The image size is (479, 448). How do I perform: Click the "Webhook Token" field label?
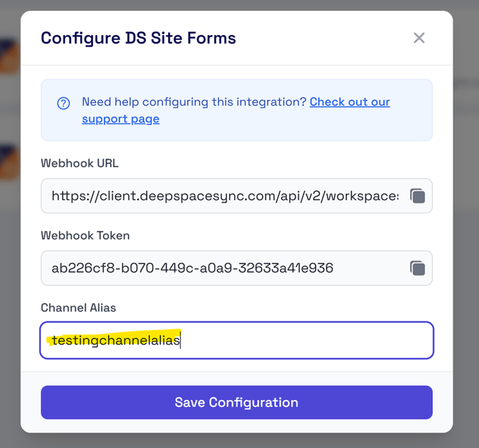pos(85,236)
